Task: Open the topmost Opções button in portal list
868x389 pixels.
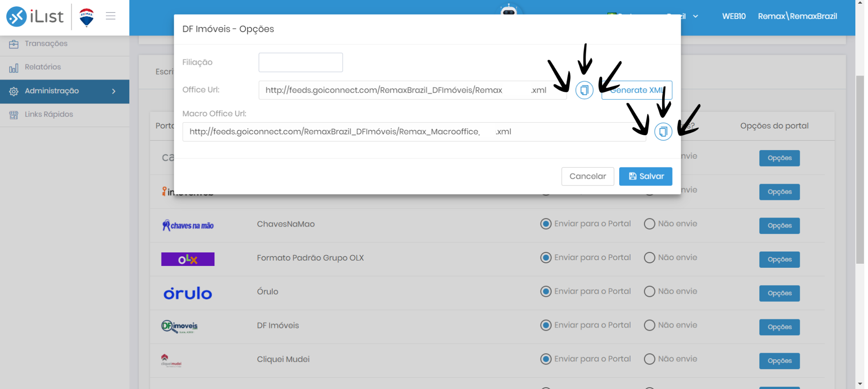Action: (x=779, y=158)
